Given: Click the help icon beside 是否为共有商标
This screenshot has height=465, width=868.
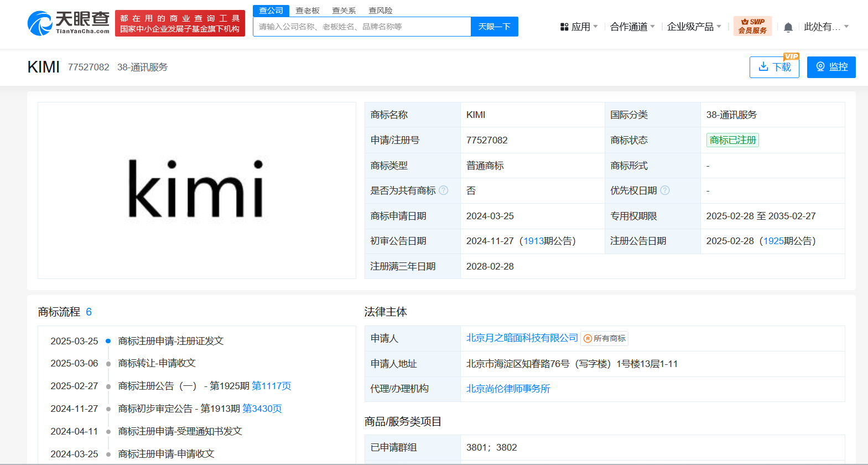Looking at the screenshot, I should pyautogui.click(x=444, y=190).
